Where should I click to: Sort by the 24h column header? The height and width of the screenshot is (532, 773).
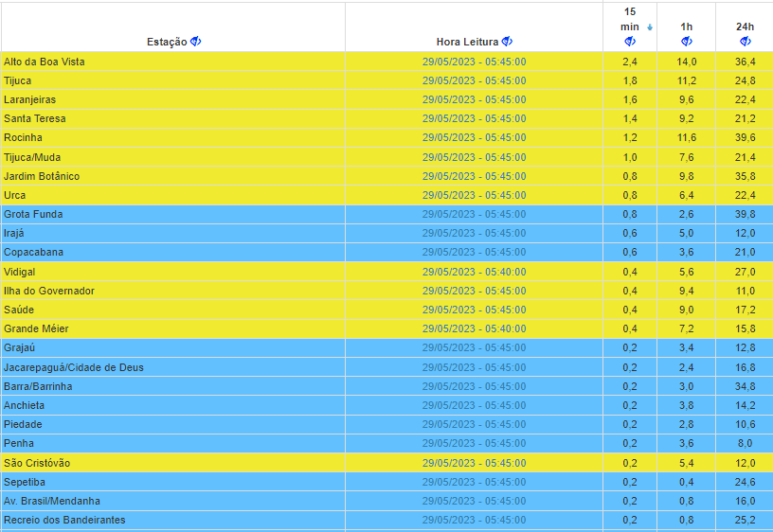[x=745, y=27]
